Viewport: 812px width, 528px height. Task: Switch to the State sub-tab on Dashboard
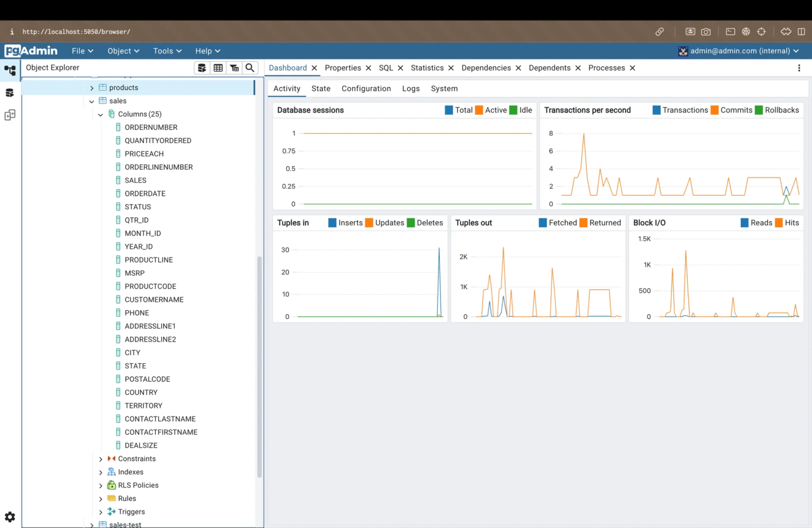[x=320, y=88]
